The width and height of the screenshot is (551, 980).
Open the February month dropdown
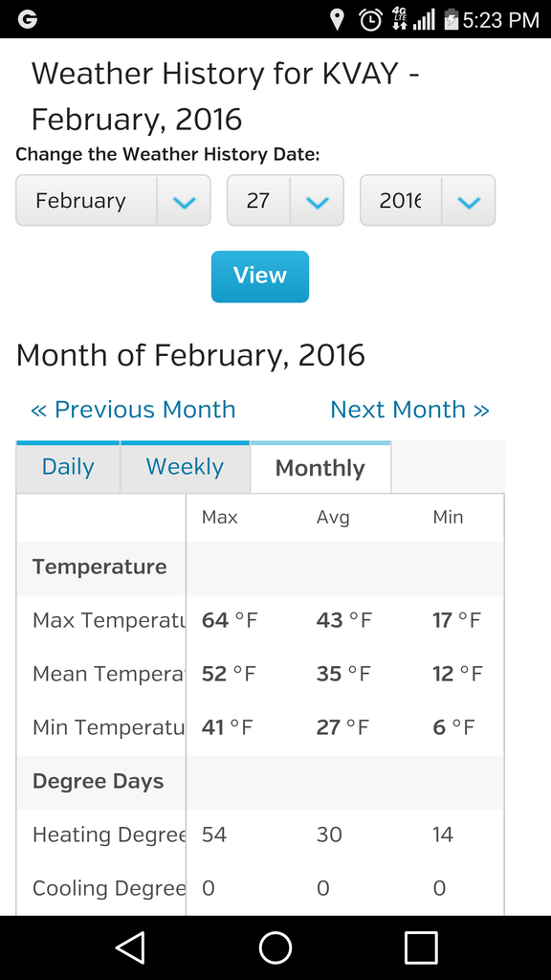coord(113,201)
